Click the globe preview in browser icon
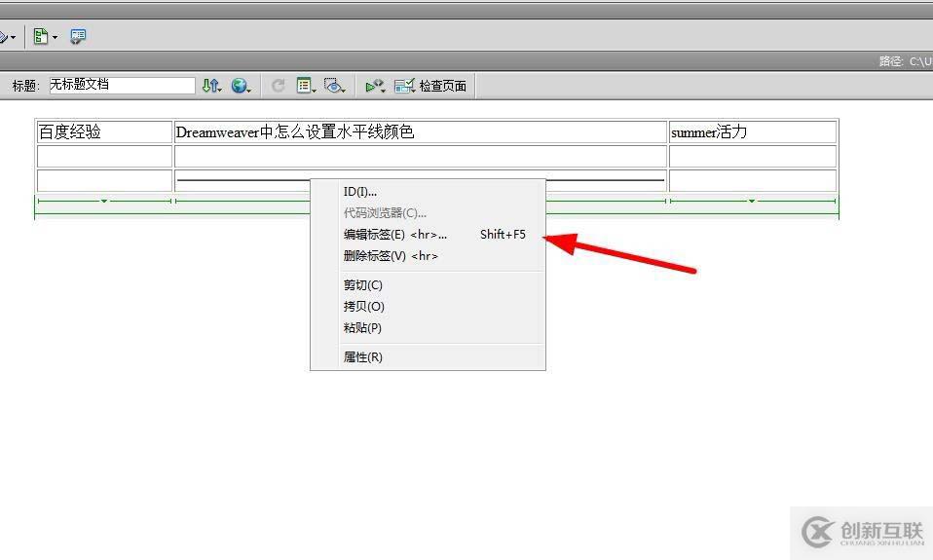This screenshot has width=933, height=560. click(x=241, y=86)
